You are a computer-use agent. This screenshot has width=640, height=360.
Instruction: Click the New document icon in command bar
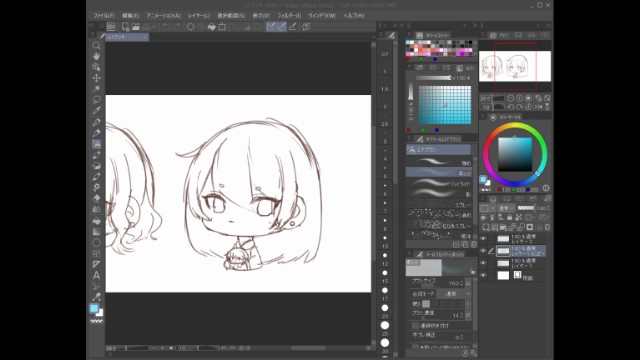point(125,27)
